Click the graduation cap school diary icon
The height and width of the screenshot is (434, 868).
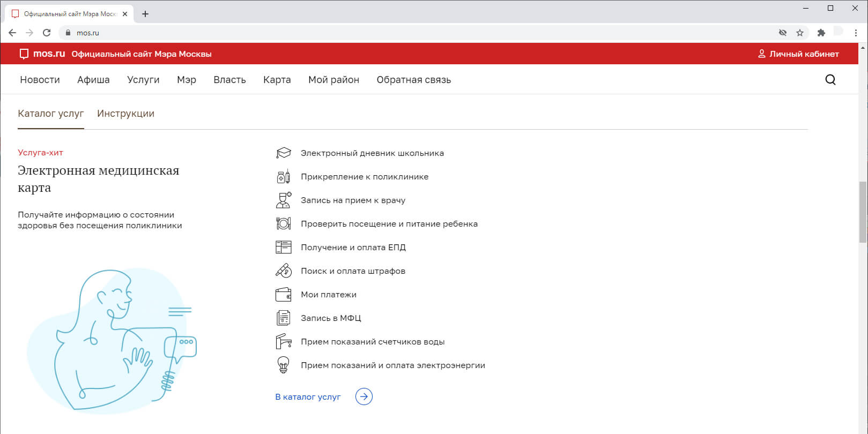pos(283,153)
